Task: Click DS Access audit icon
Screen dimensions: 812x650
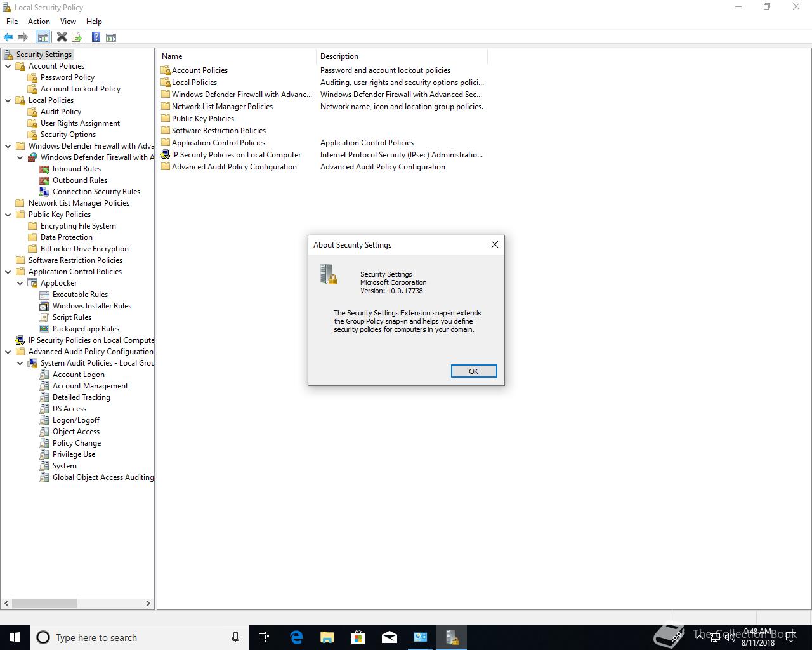Action: (44, 409)
